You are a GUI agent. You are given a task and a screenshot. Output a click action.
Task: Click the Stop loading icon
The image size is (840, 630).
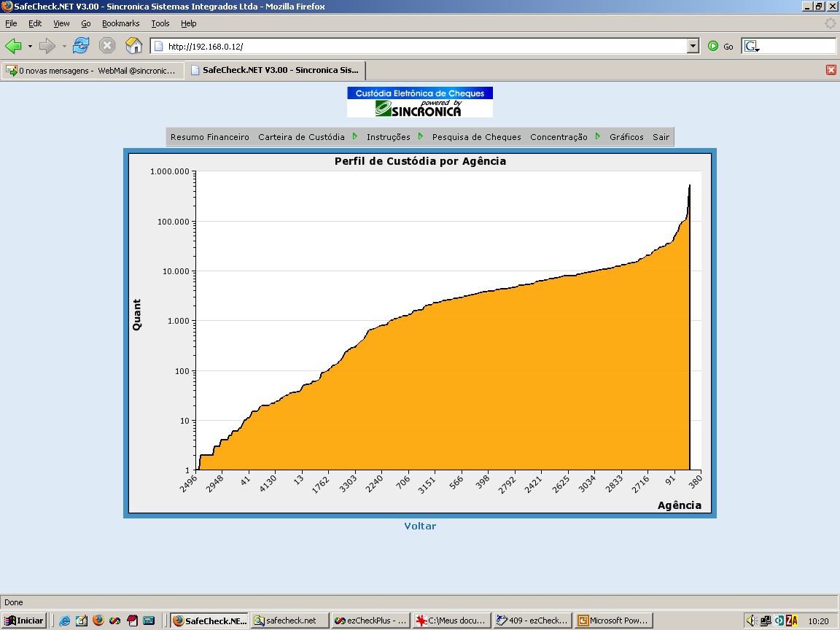[x=107, y=45]
